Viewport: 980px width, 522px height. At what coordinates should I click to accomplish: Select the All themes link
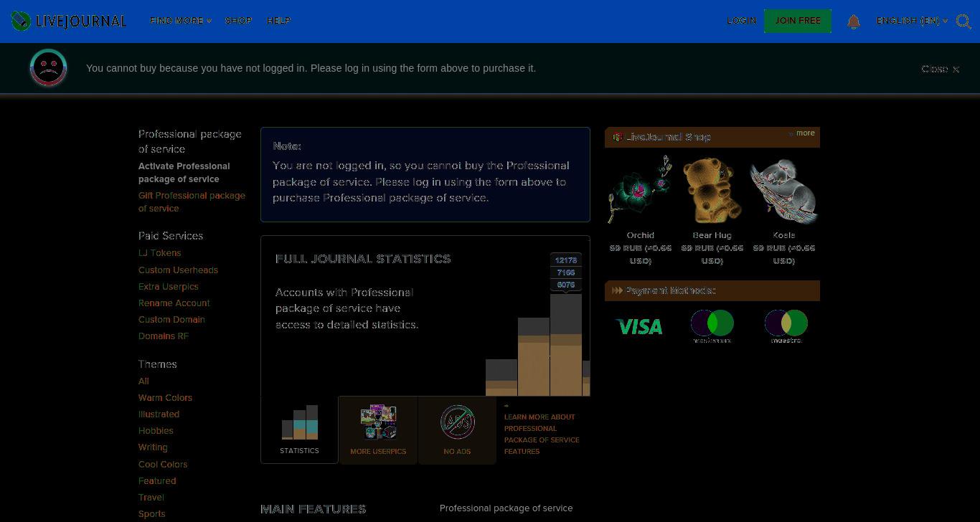[143, 381]
